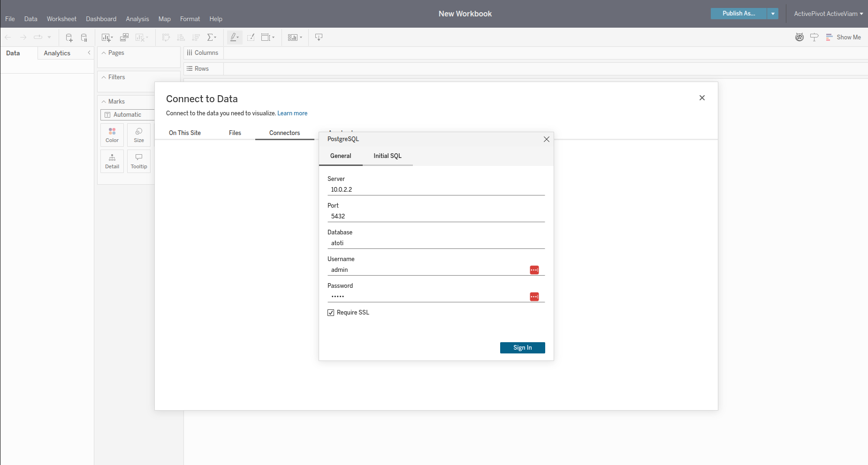Toggle the Require SSL checkbox
This screenshot has height=465, width=868.
[331, 313]
